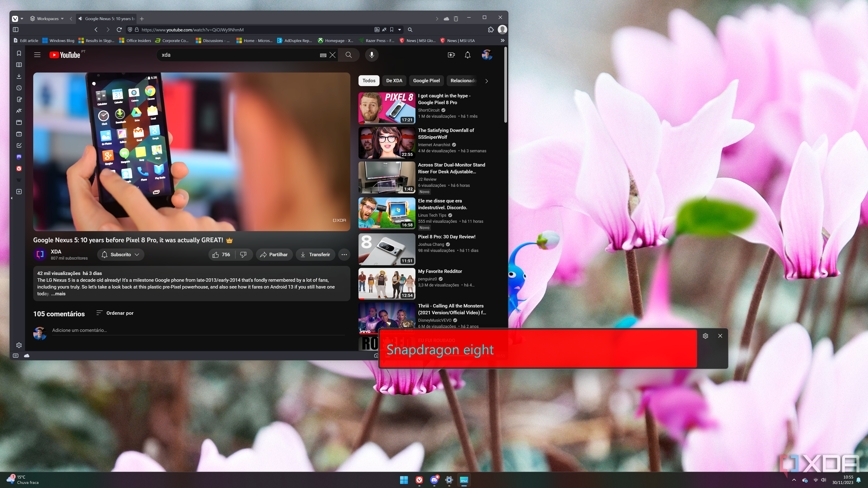Screen dimensions: 868x488
Task: Bookmark this page from the address bar
Action: pos(392,30)
